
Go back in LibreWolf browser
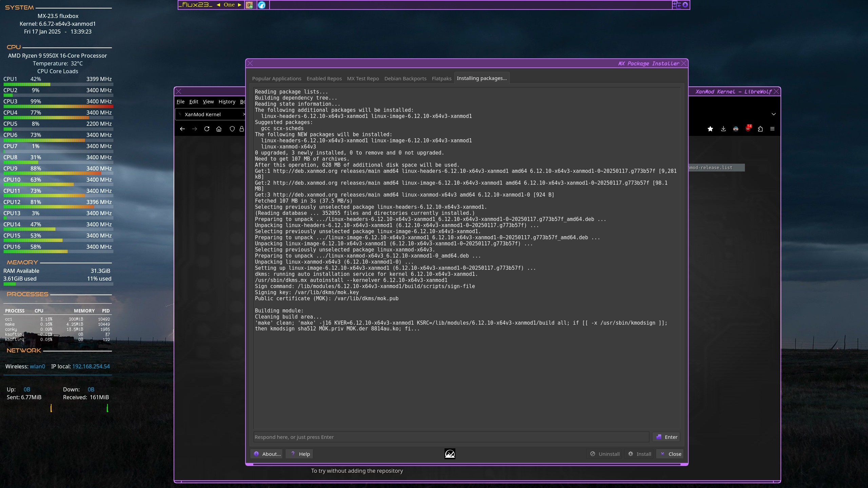tap(182, 129)
